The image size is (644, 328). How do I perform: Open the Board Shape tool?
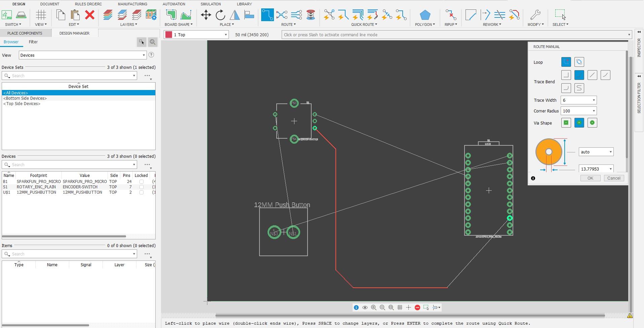[x=171, y=15]
